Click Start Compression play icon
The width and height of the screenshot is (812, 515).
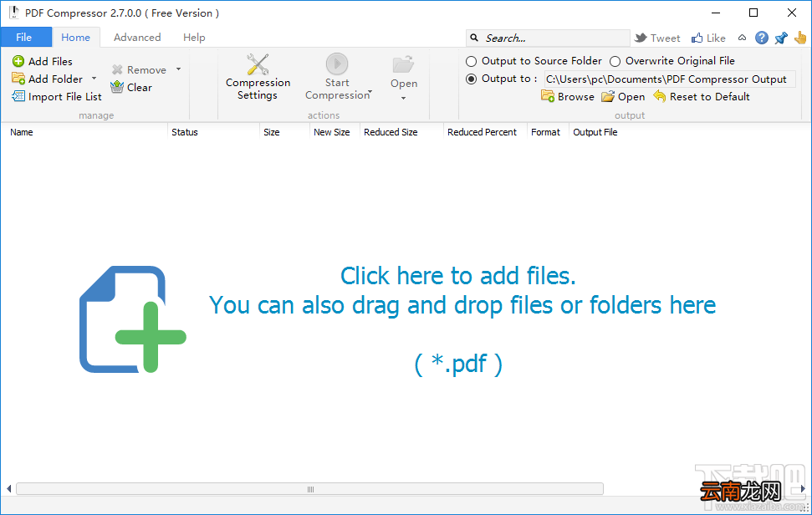pos(337,64)
